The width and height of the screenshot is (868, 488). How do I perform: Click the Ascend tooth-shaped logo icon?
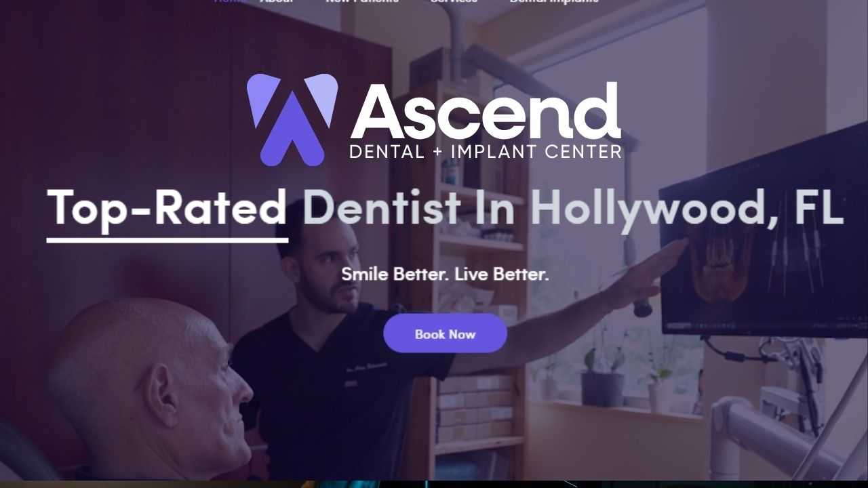coord(292,119)
